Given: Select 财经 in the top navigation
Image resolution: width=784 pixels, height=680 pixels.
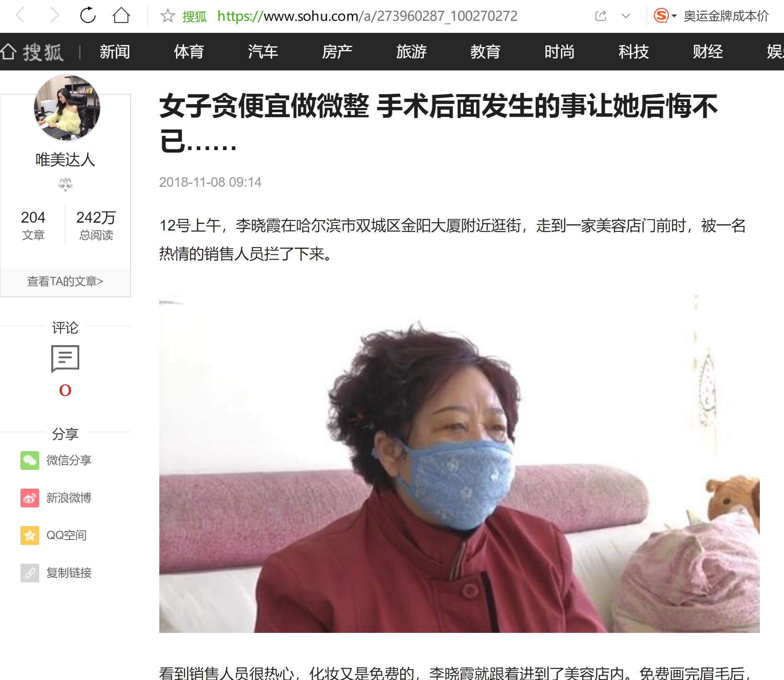Looking at the screenshot, I should coord(708,52).
